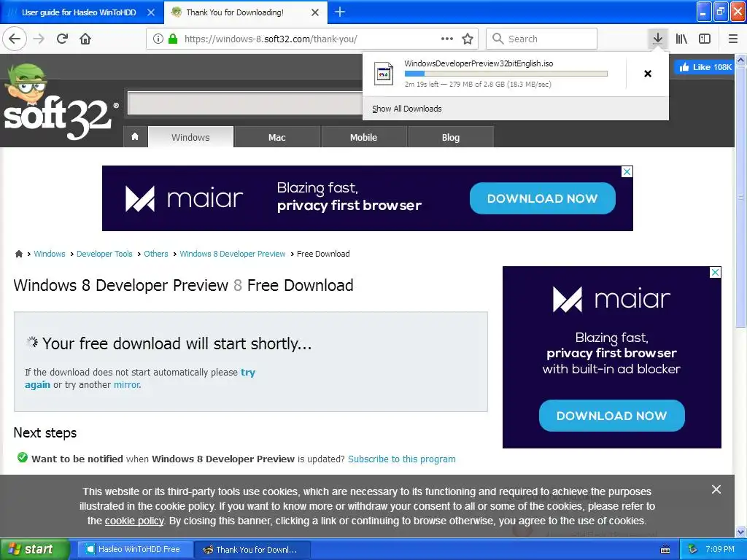Reload the current page
The image size is (747, 560).
pyautogui.click(x=62, y=39)
